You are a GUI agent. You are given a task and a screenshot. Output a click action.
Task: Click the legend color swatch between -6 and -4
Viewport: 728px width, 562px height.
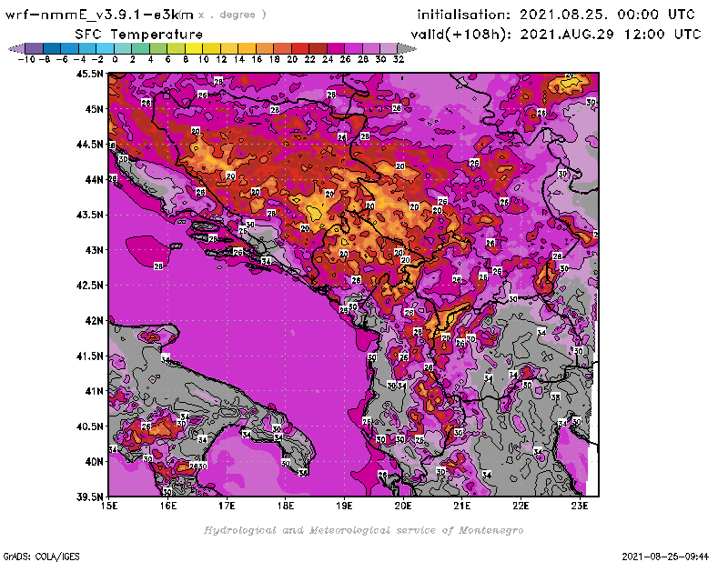click(70, 48)
